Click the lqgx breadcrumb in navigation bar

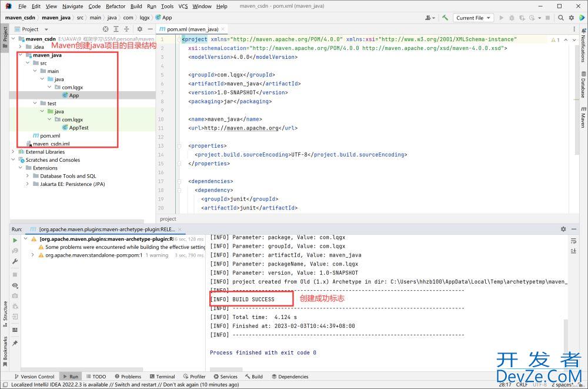145,18
